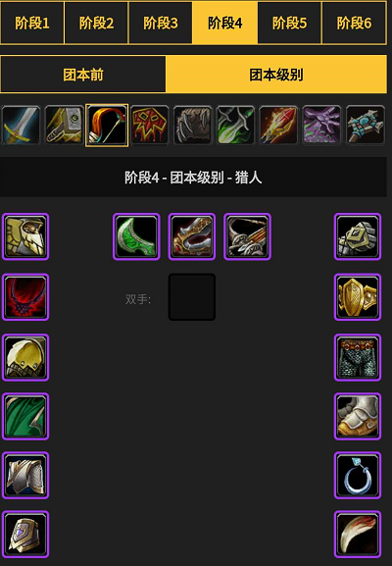Click the green dagger class icon
This screenshot has height=566, width=392.
point(235,126)
